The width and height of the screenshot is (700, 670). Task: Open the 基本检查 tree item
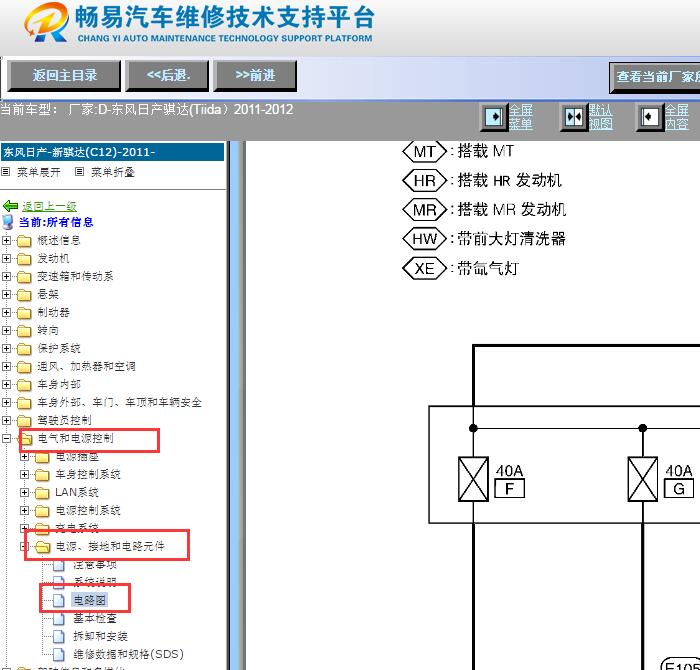[x=95, y=618]
